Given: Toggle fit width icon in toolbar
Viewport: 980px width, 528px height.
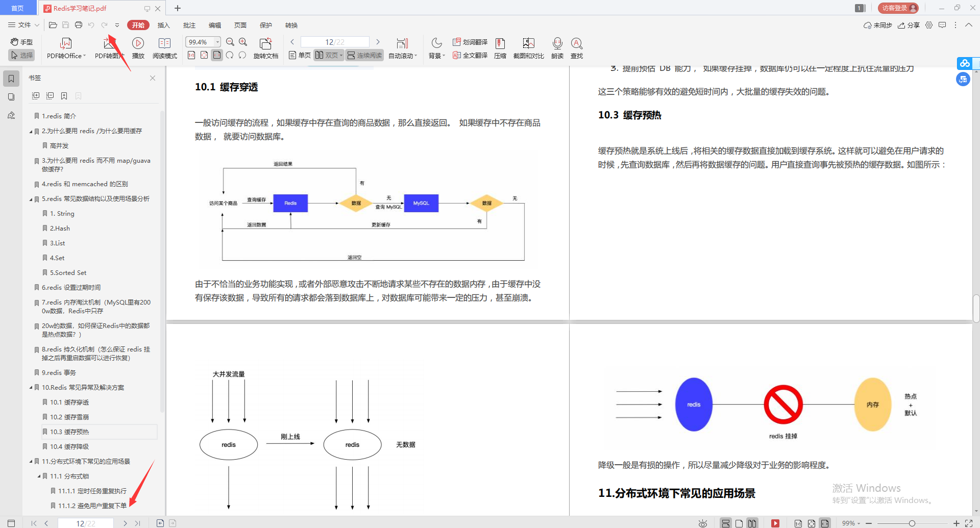Looking at the screenshot, I should [x=217, y=55].
